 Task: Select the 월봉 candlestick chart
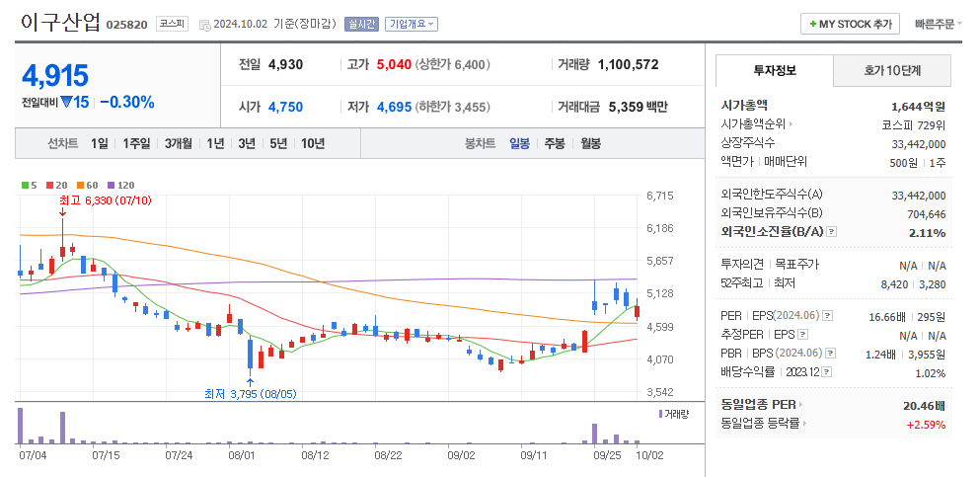click(x=590, y=144)
